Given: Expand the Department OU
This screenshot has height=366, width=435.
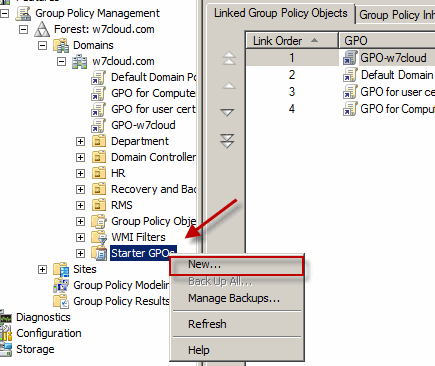Looking at the screenshot, I should point(80,141).
